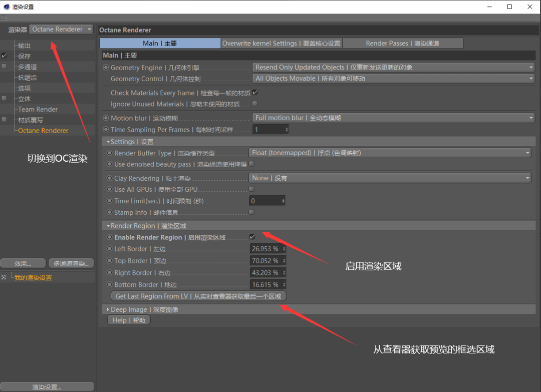Select 我的渲染设置 render preset
The width and height of the screenshot is (541, 392).
point(33,277)
